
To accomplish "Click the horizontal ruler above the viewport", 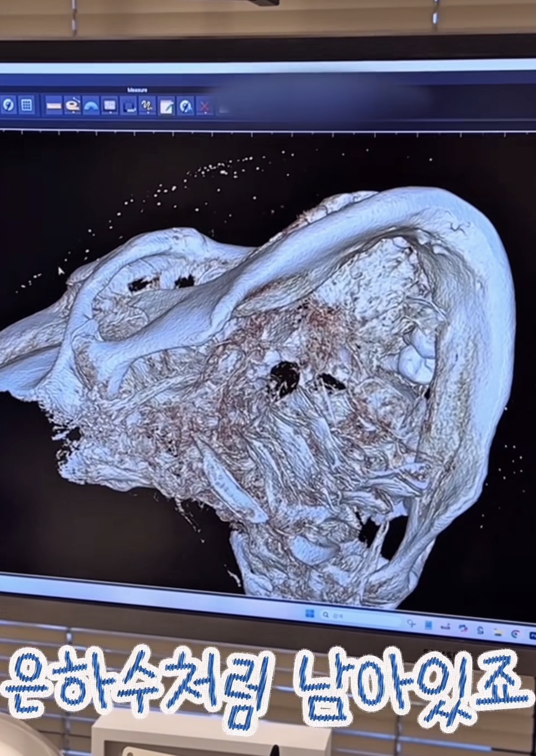I will (267, 133).
